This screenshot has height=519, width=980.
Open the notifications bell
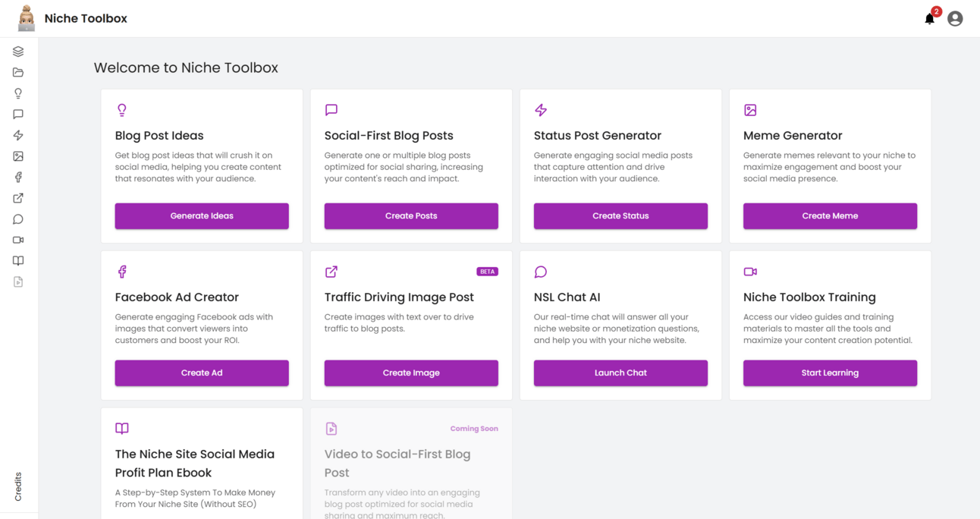click(929, 19)
